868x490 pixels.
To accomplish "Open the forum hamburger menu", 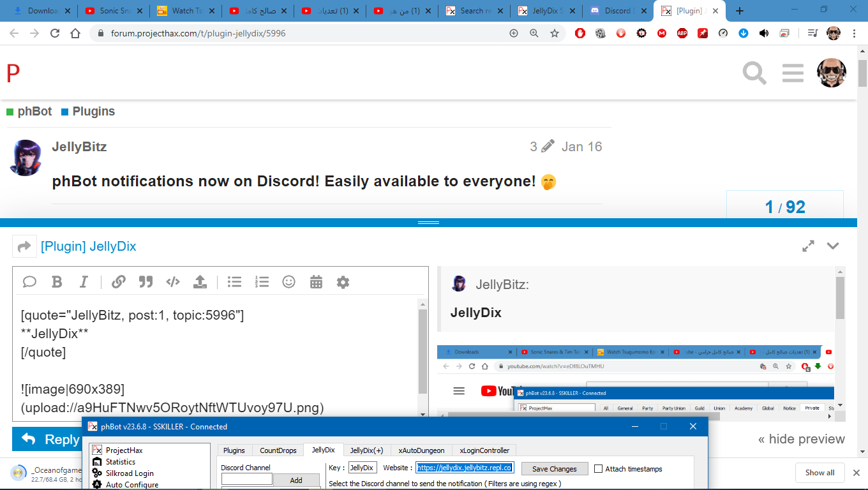I will tap(793, 73).
